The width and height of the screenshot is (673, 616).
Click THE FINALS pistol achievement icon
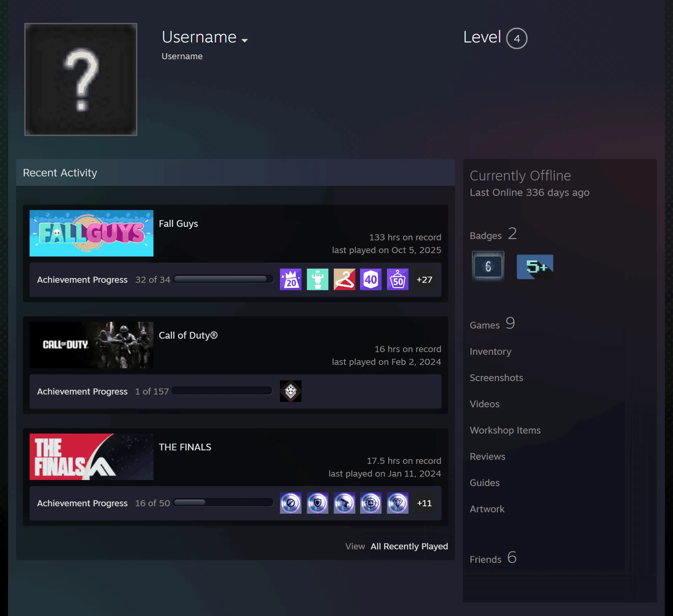(344, 503)
